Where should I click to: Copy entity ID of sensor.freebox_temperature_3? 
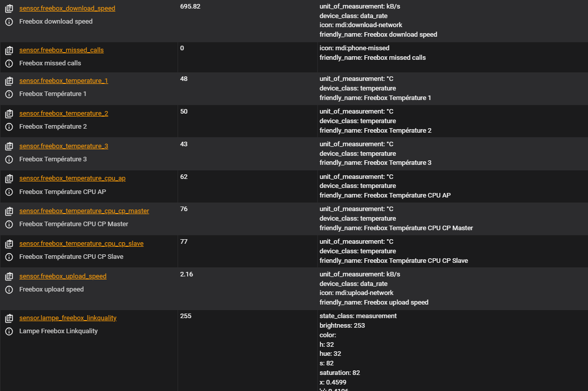(9, 146)
